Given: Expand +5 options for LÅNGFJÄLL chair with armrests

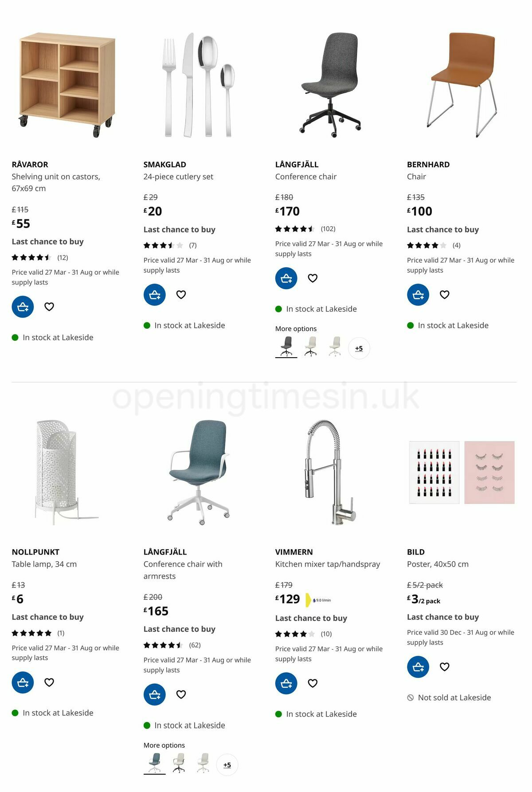Looking at the screenshot, I should [x=227, y=765].
